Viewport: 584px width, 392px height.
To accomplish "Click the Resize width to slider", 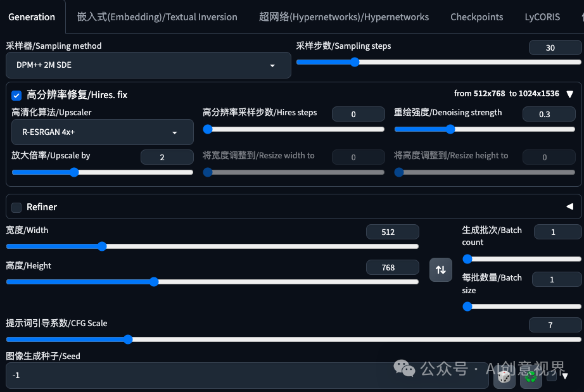I will click(293, 172).
